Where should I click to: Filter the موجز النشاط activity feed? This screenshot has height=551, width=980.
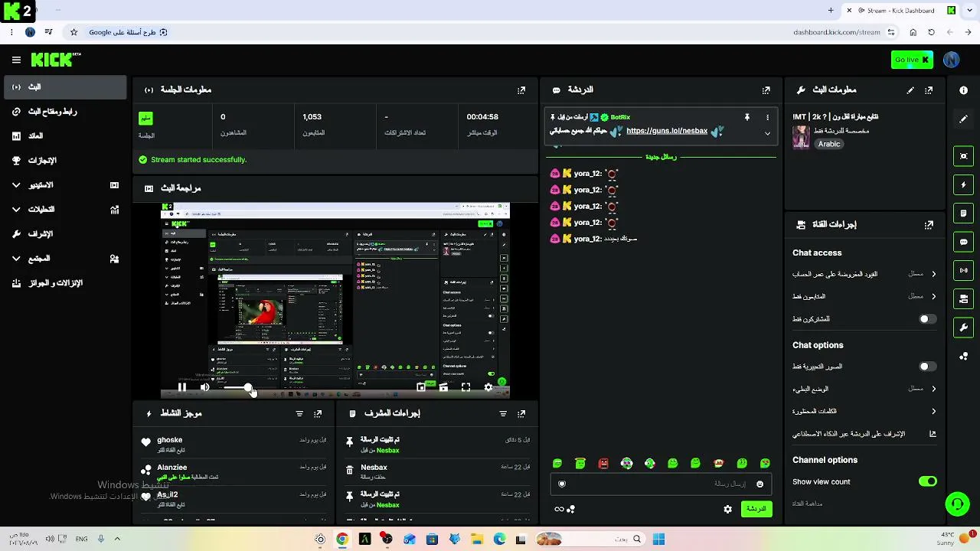[x=299, y=413]
